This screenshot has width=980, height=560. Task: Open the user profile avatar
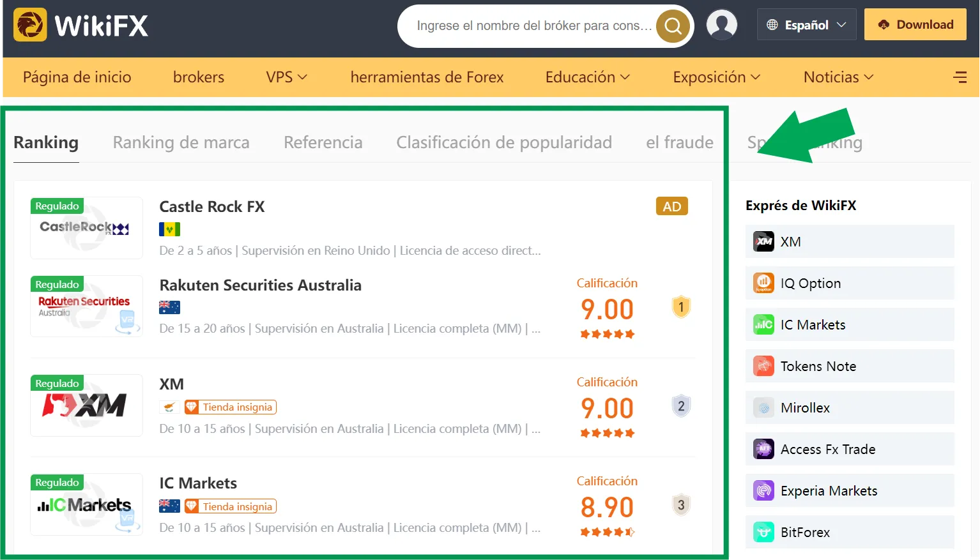tap(722, 25)
